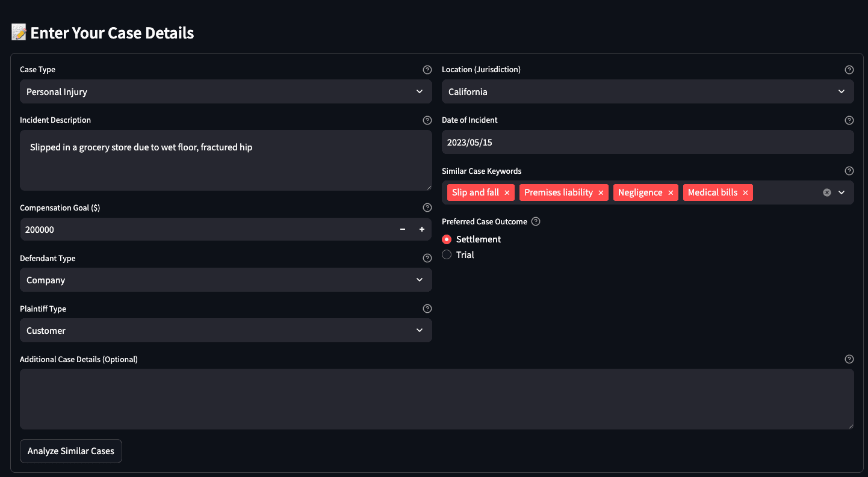868x477 pixels.
Task: Open help tooltip for Case Type
Action: point(427,70)
